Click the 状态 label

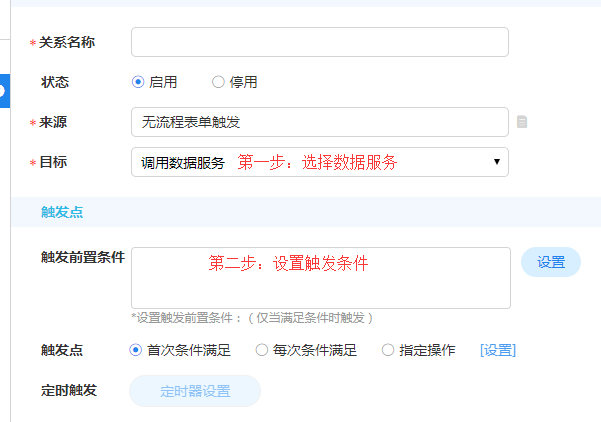click(x=55, y=82)
